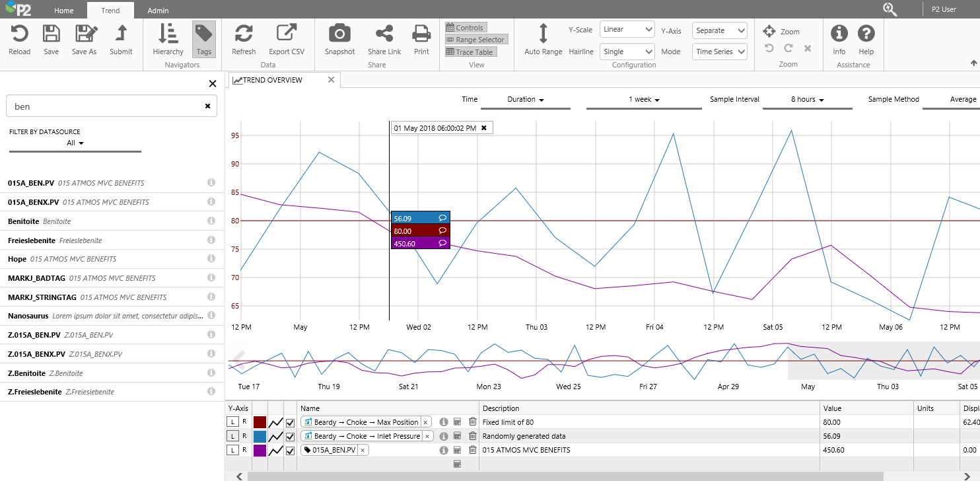980x481 pixels.
Task: Toggle the Trace Table view button
Action: click(x=470, y=52)
